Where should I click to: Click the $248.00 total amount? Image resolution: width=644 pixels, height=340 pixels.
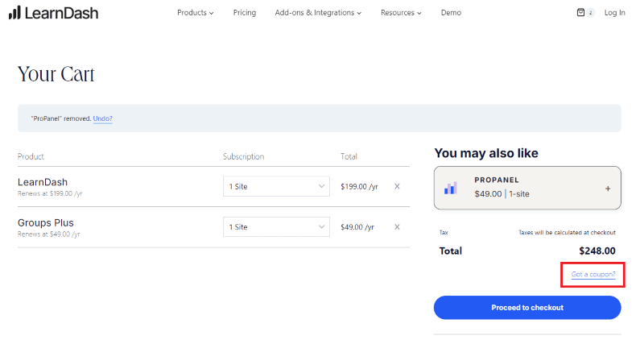tap(597, 251)
